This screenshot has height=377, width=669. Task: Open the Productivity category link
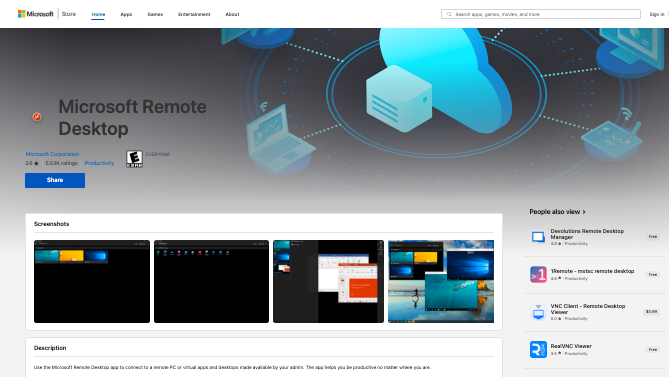(99, 163)
